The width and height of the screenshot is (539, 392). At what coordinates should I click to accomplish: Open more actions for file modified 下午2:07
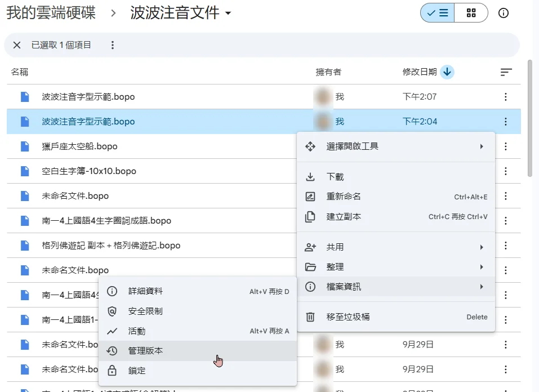point(506,97)
